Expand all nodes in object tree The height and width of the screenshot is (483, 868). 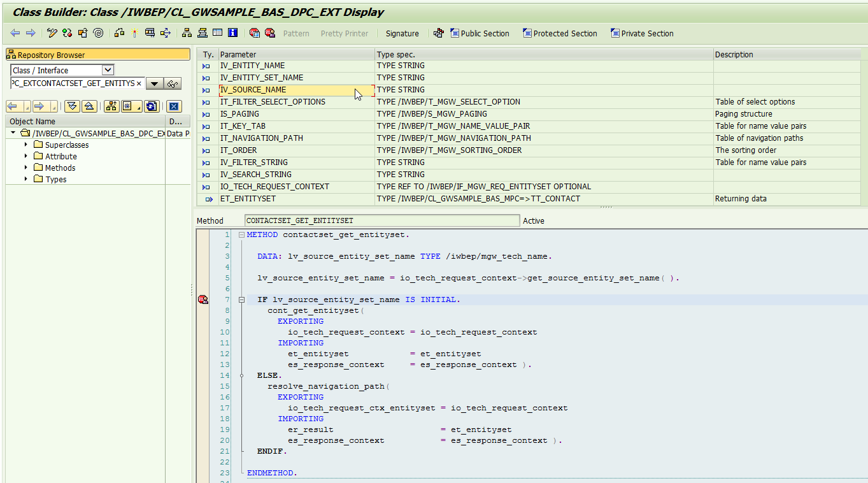tap(72, 106)
